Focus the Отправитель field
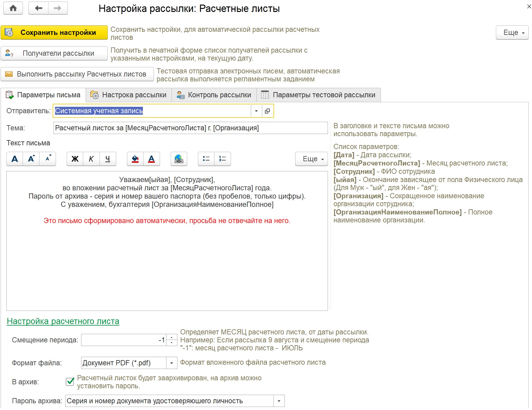 (x=152, y=111)
